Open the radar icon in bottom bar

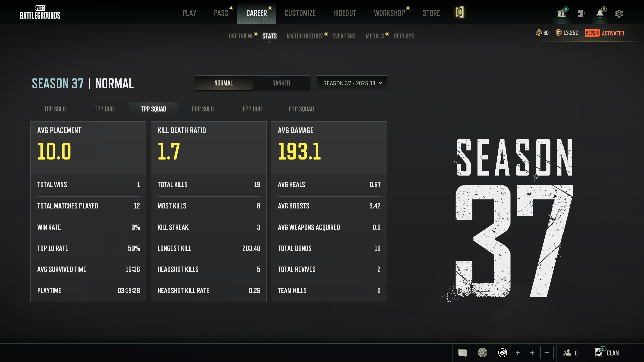[x=482, y=353]
